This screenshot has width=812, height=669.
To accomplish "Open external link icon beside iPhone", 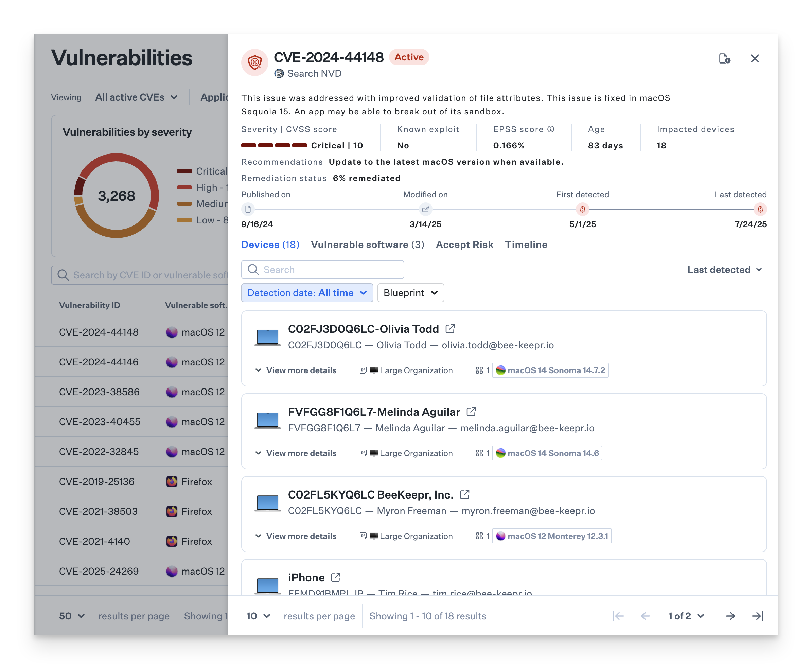I will point(335,577).
